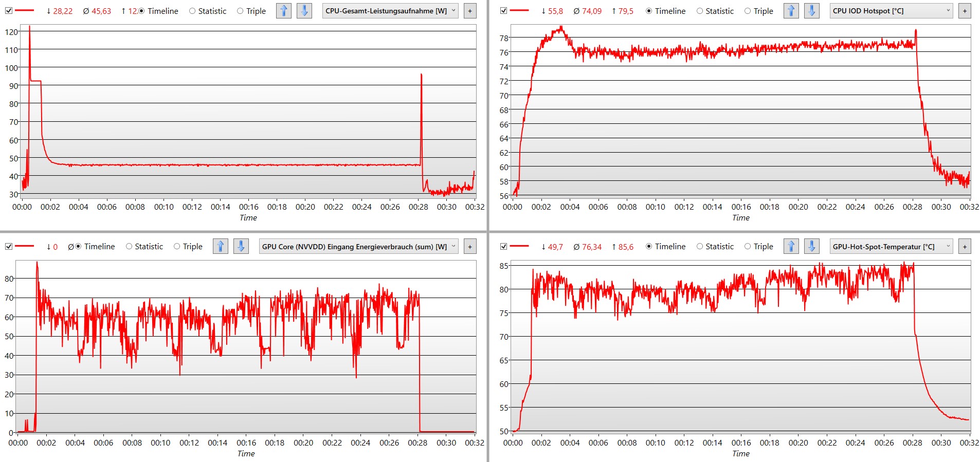The image size is (980, 462).
Task: Click the up arrow beside CPU-Gesamt-Leistungsaufnahme dropdown
Action: (x=284, y=11)
